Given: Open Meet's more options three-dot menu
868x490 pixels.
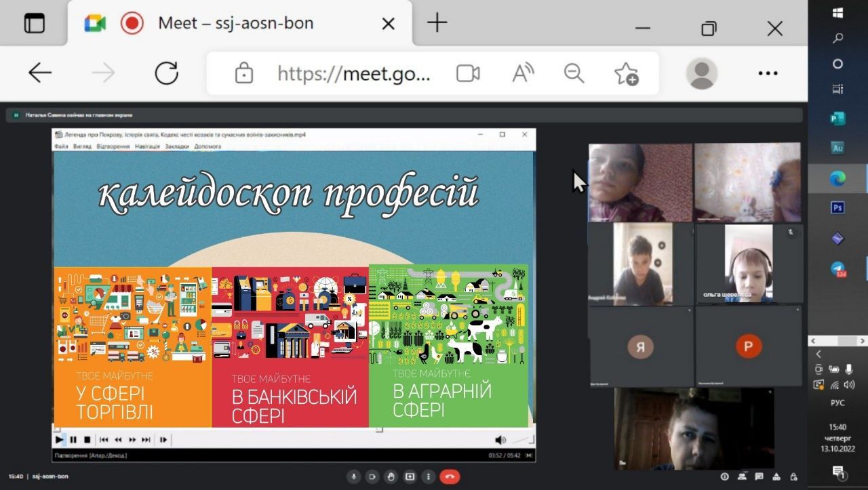Looking at the screenshot, I should point(429,476).
